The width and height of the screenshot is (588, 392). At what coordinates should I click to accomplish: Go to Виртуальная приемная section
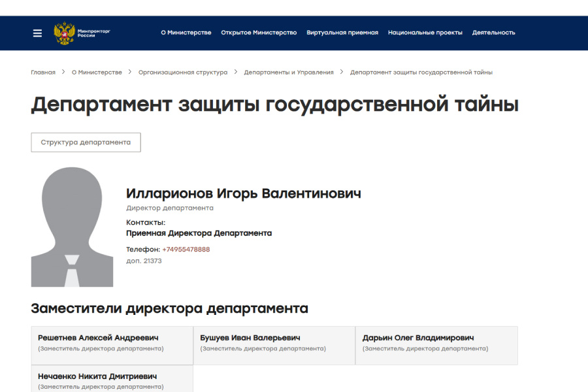(342, 33)
